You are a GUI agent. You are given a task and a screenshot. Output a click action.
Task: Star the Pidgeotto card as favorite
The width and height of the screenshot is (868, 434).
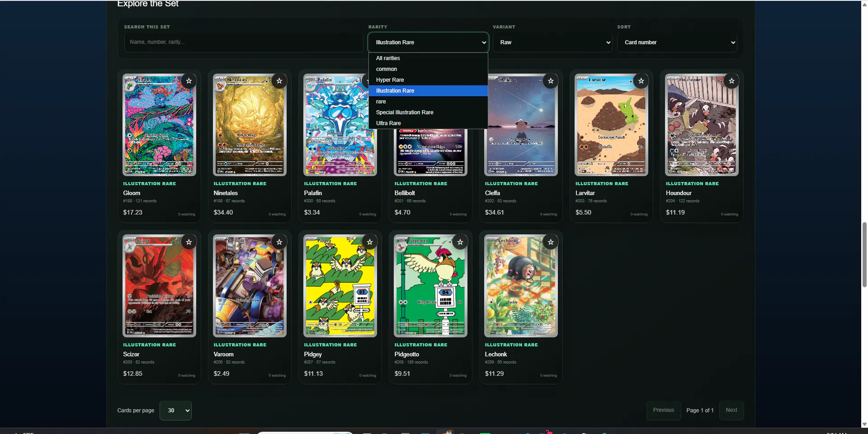point(460,242)
